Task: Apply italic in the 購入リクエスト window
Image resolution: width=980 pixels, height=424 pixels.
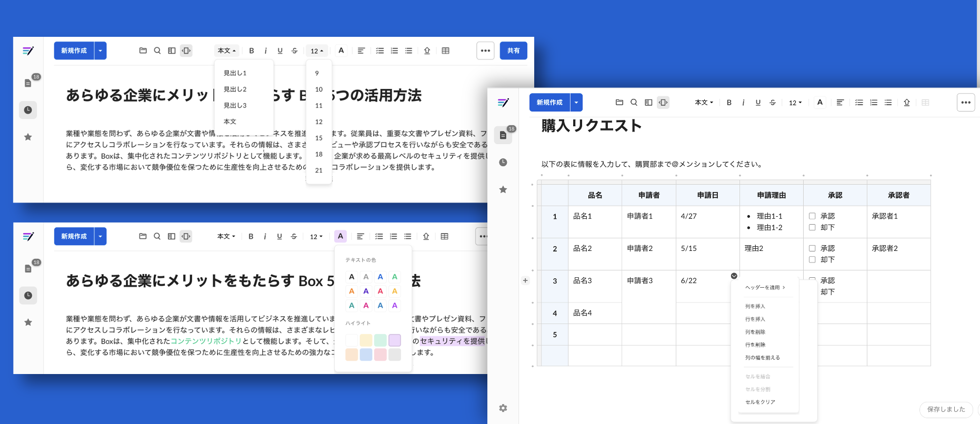Action: 743,103
